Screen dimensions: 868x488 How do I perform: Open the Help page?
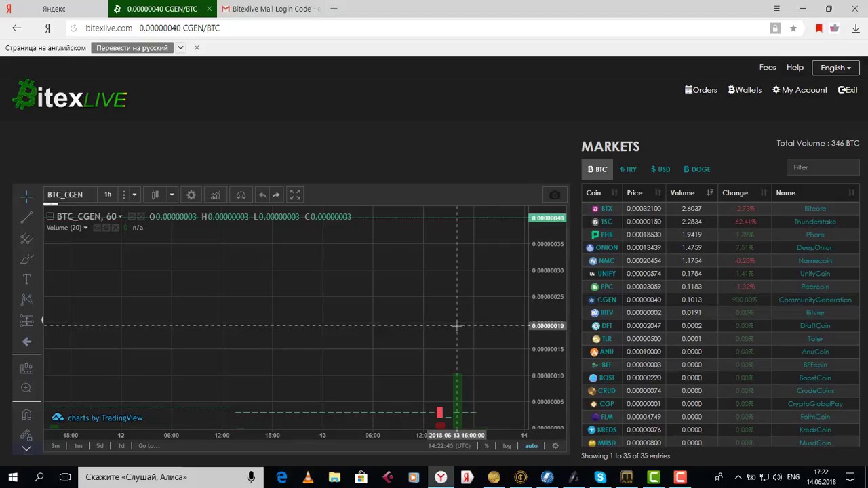coord(795,68)
